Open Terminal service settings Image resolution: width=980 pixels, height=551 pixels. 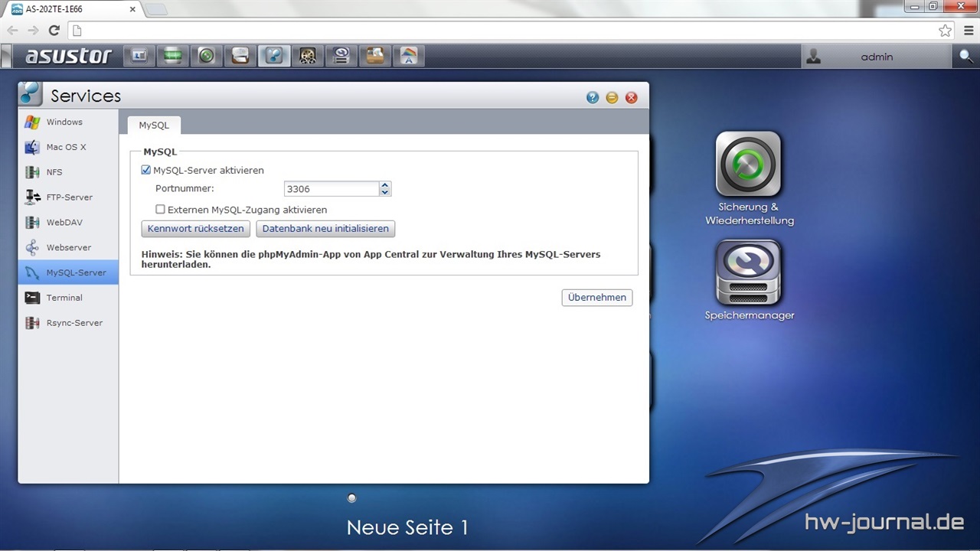pos(68,298)
